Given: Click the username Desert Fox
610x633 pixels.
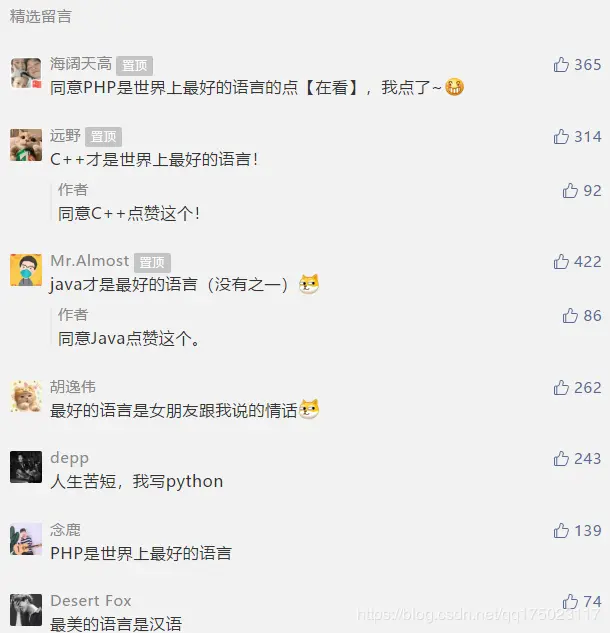Looking at the screenshot, I should click(x=91, y=601).
